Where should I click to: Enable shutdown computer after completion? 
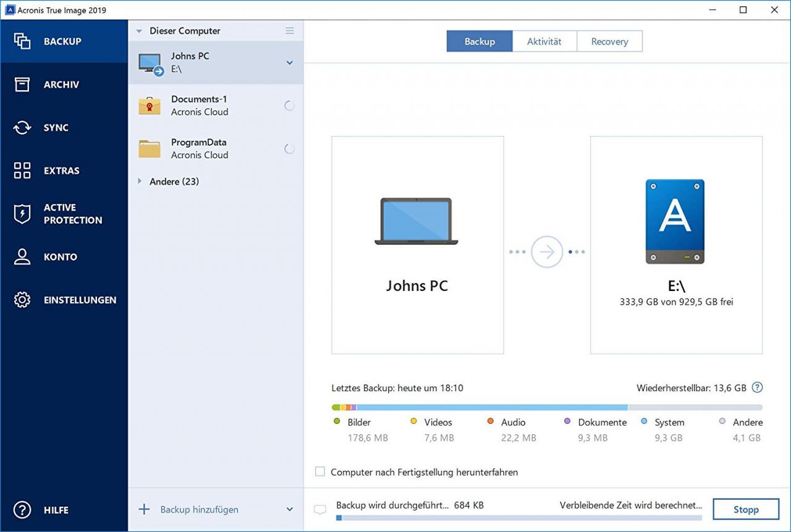click(x=320, y=471)
